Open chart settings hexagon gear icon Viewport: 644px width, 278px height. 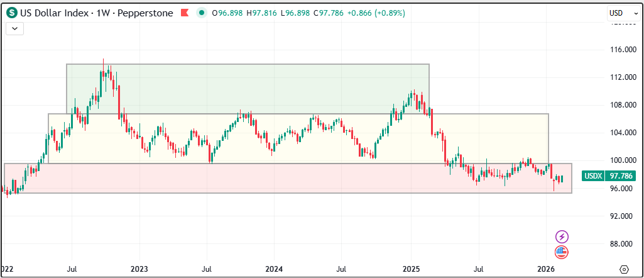point(624,269)
